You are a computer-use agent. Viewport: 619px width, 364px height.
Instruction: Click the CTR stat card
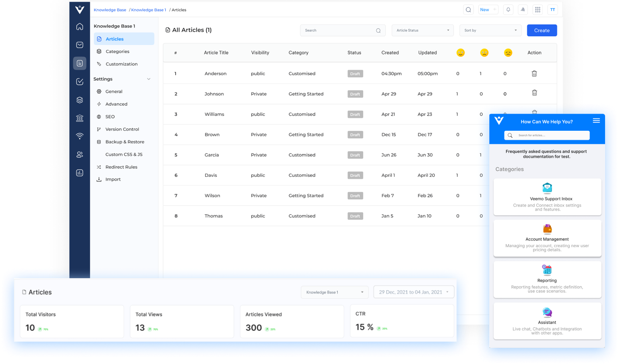click(x=402, y=321)
